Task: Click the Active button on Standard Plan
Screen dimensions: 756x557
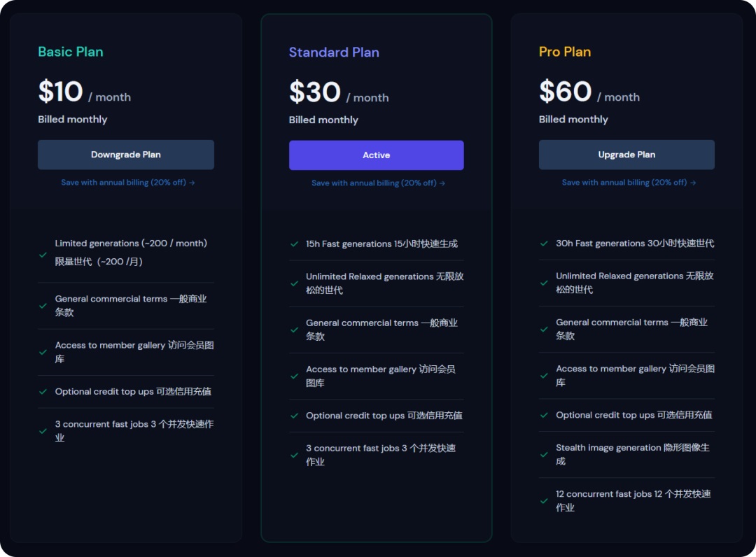Action: pyautogui.click(x=376, y=155)
